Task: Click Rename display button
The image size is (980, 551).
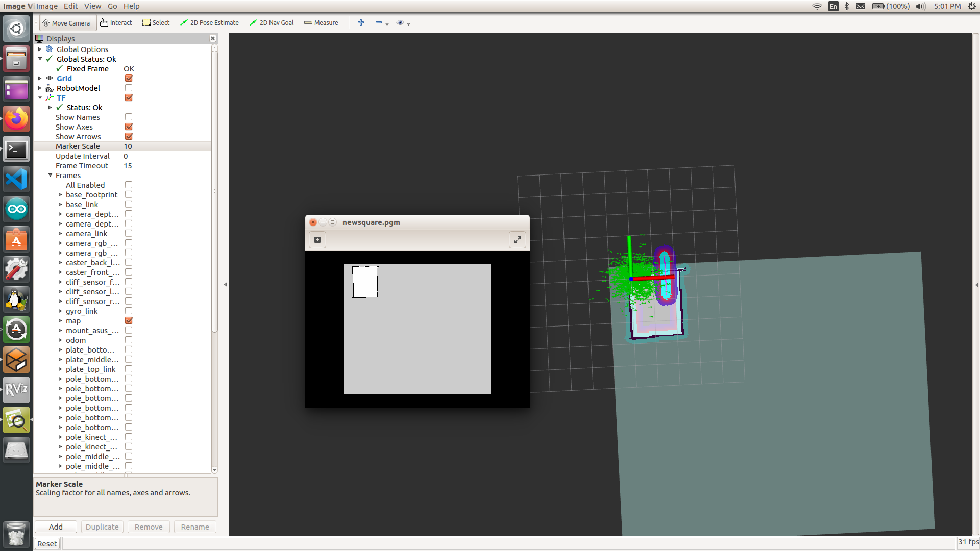Action: point(195,527)
